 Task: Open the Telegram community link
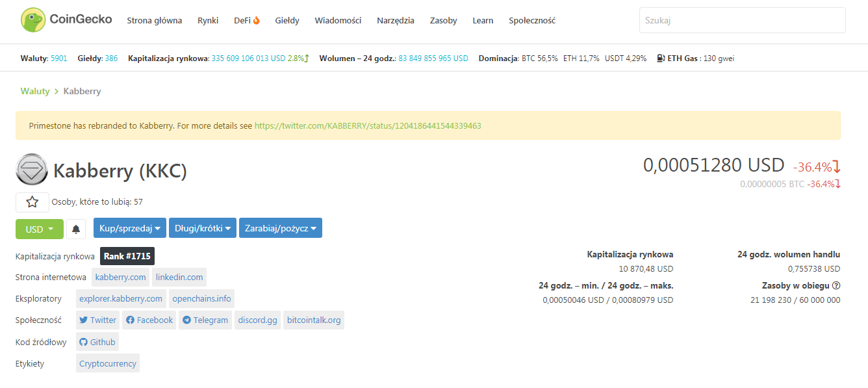coord(205,320)
